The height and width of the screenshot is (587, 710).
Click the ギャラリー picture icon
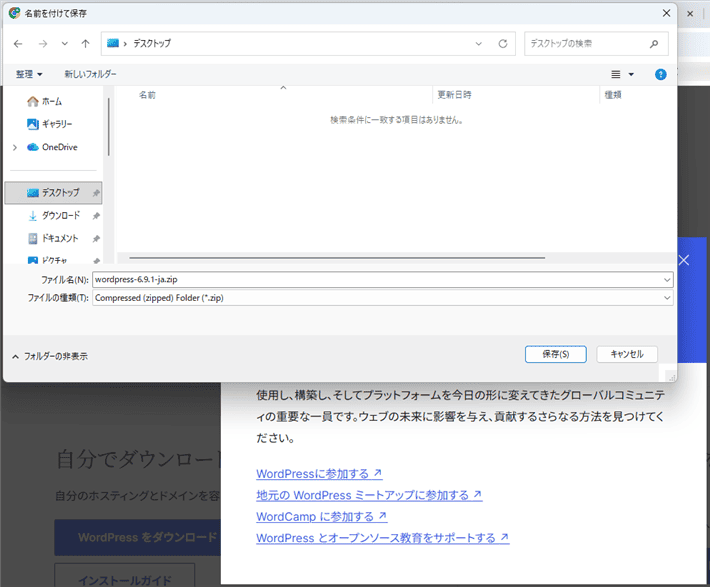33,124
